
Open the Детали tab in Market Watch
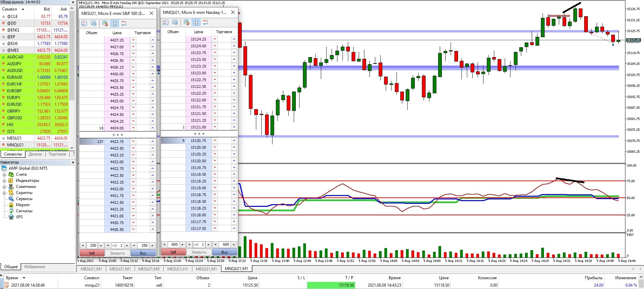tap(35, 154)
